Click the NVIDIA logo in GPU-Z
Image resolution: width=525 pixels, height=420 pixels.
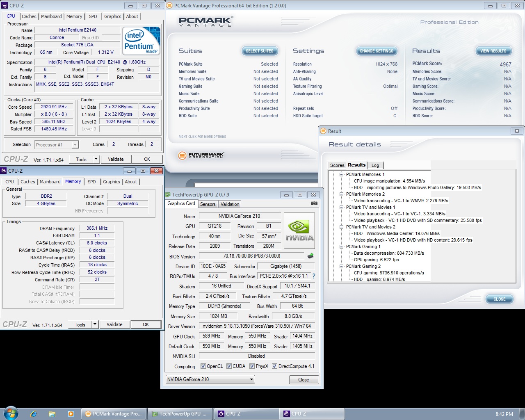(x=299, y=231)
